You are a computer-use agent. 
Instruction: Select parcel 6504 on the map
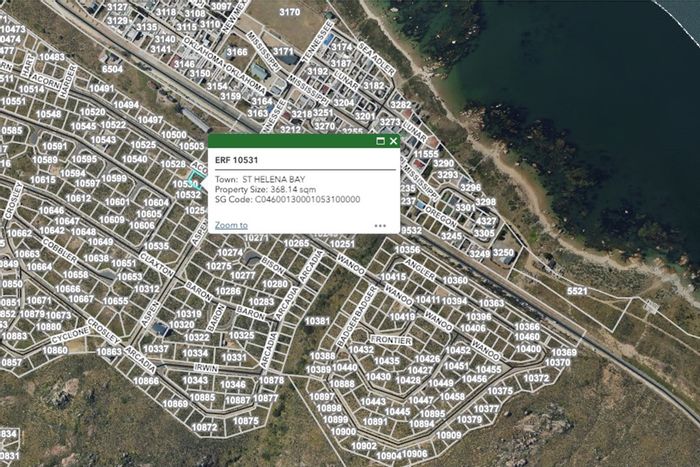112,69
